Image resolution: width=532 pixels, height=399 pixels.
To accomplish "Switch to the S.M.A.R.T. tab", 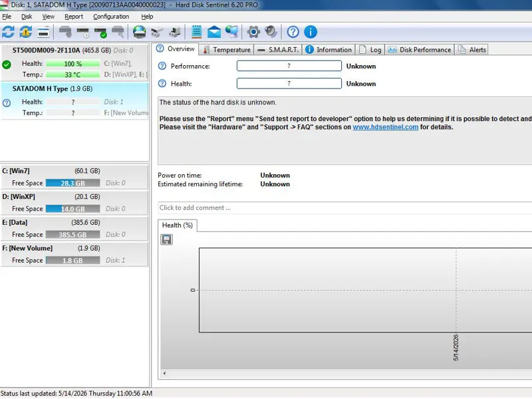I will (278, 50).
